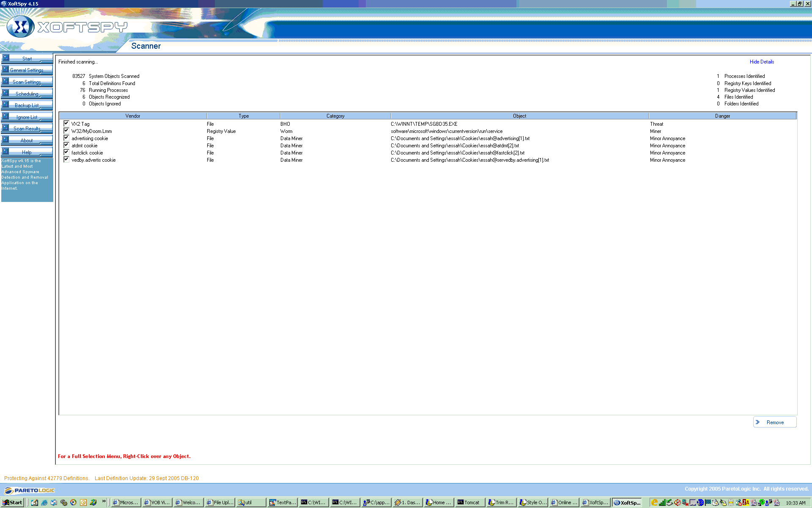
Task: Switch to the Home ... taskbar window
Action: [439, 502]
